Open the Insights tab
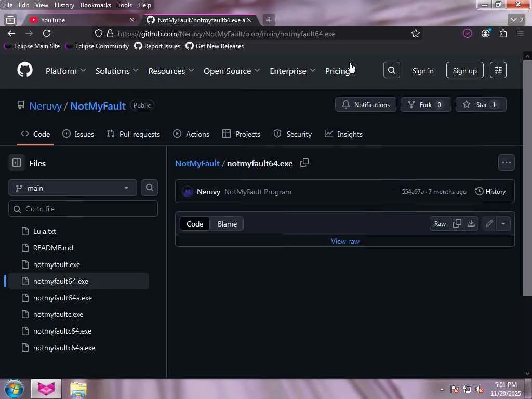Screen dimensions: 532x399 pos(343,134)
